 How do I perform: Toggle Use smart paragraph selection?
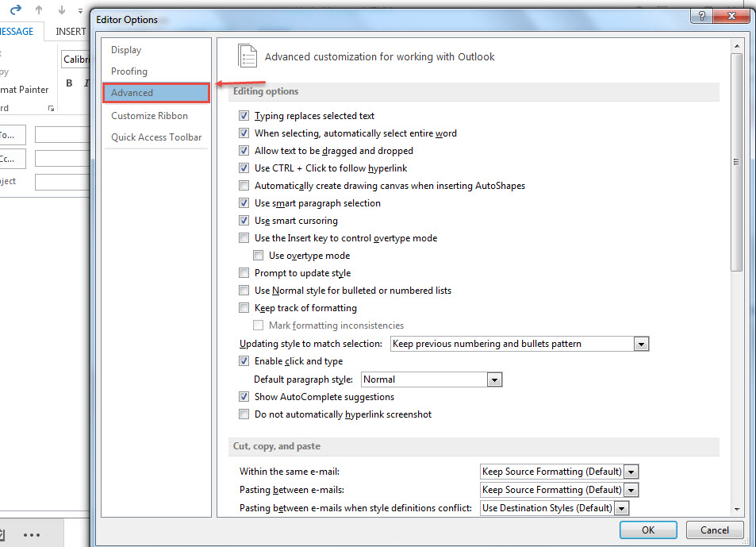244,203
